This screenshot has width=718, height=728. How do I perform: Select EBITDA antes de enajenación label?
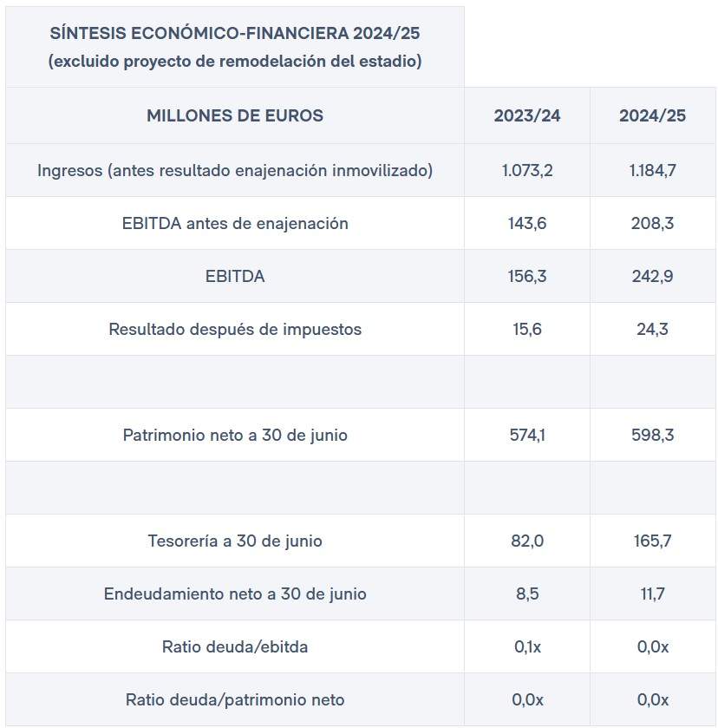pos(235,223)
